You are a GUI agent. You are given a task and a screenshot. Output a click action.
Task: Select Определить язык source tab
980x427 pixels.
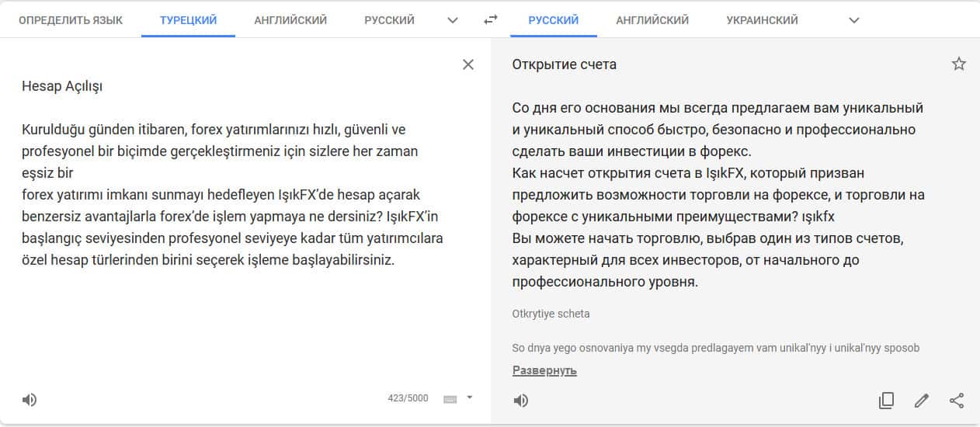[71, 20]
